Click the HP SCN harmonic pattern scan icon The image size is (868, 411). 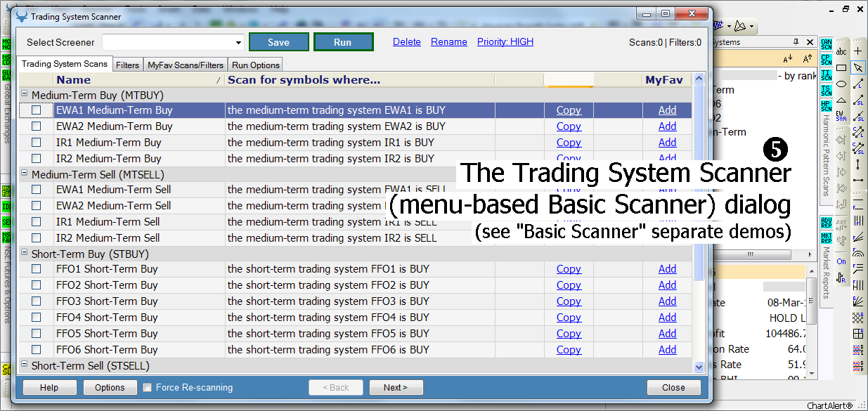point(826,107)
